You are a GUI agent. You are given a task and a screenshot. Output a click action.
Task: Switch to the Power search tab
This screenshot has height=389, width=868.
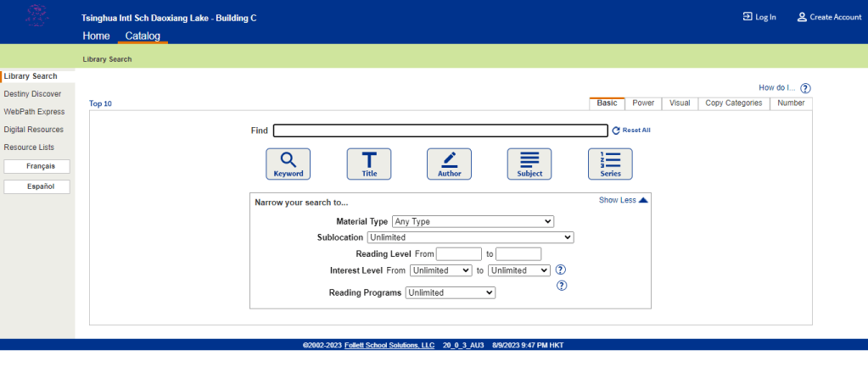click(x=643, y=103)
